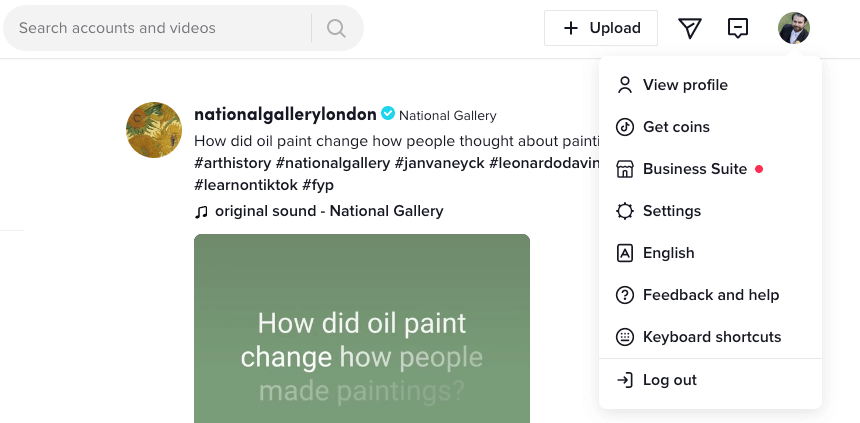Click the Upload button
This screenshot has height=423, width=860.
coord(601,28)
